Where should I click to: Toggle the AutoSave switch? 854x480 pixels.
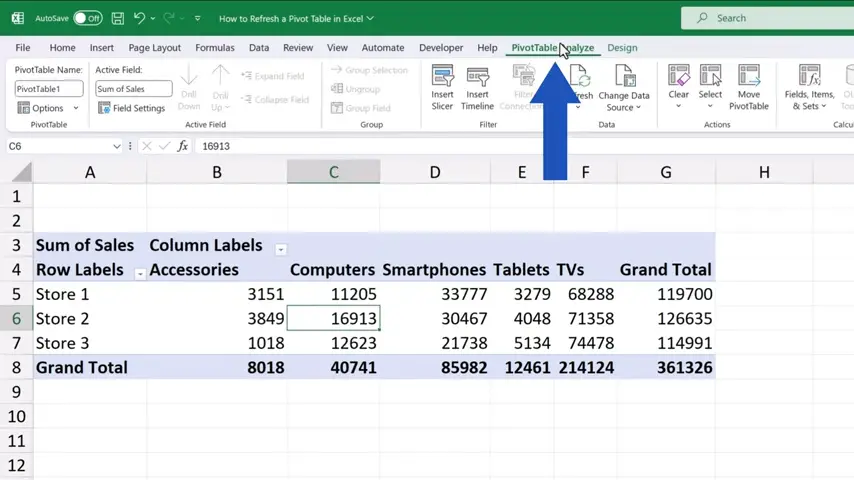pyautogui.click(x=87, y=18)
